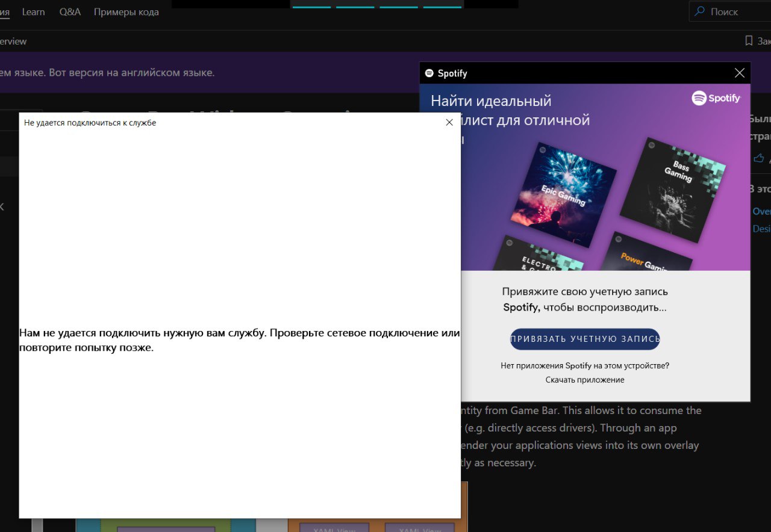771x532 pixels.
Task: Click the Скачать приложение link
Action: pos(585,380)
